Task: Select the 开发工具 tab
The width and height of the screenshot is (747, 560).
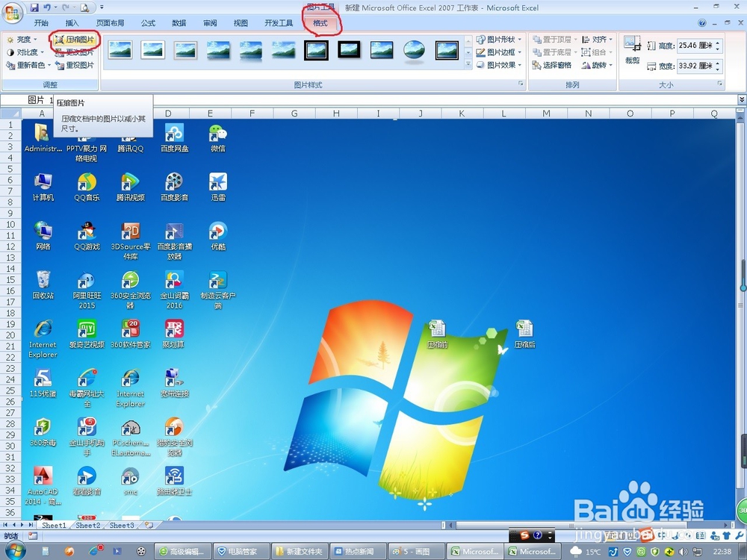Action: click(279, 23)
